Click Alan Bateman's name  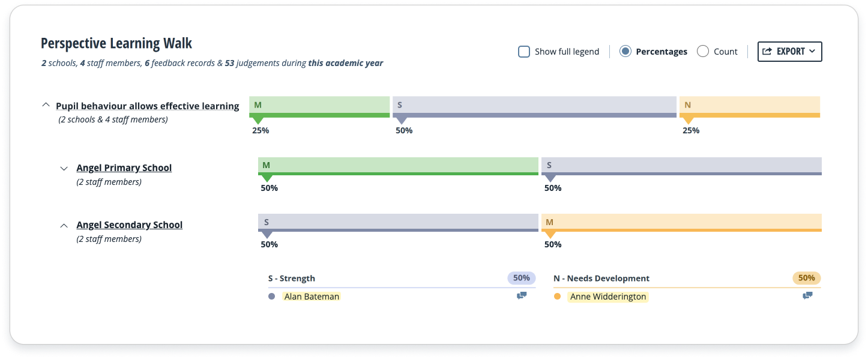(312, 297)
